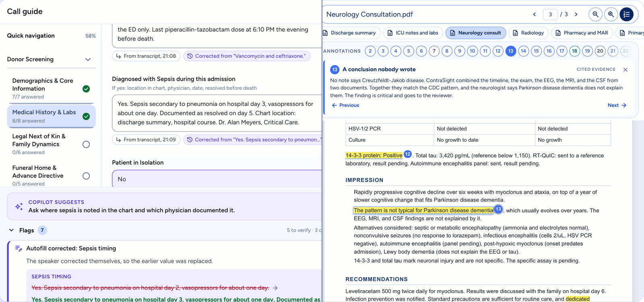Go to next PDF page
Image resolution: width=644 pixels, height=302 pixels.
coord(576,14)
